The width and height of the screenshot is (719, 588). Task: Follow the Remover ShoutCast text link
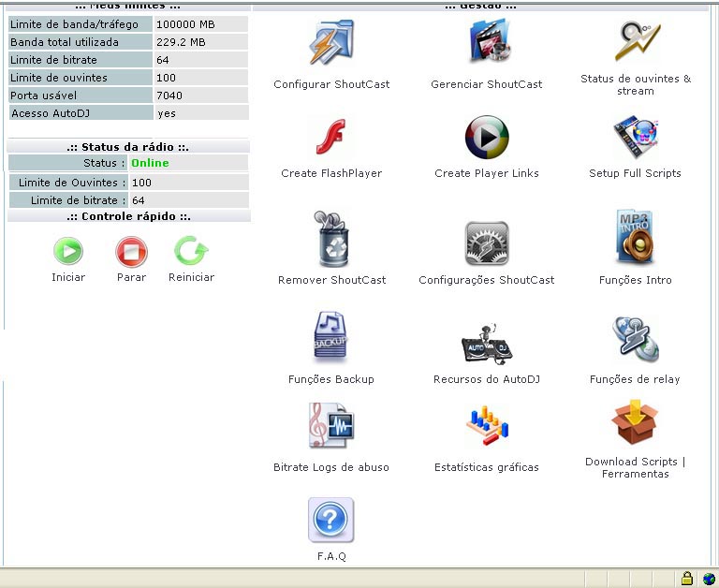[x=332, y=280]
